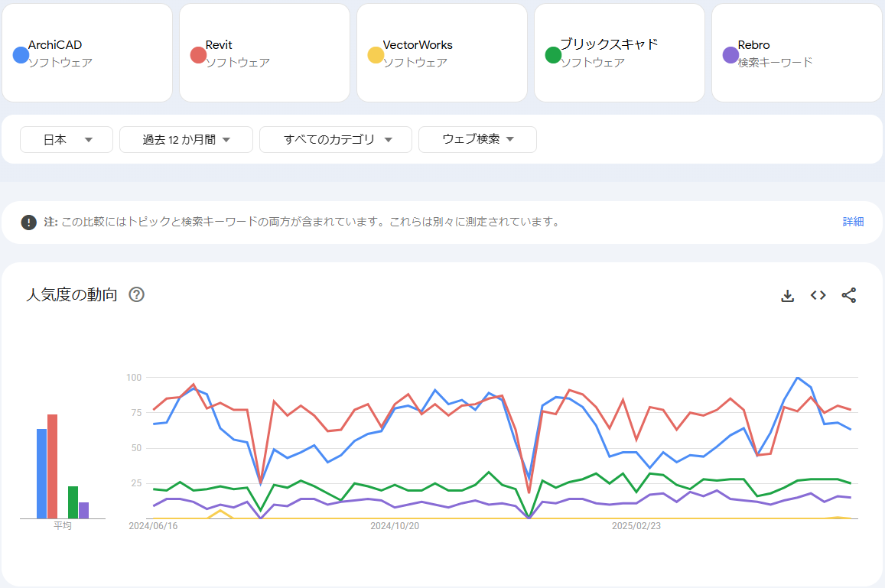Open help icon beside 人気度の動向
This screenshot has height=588, width=885.
click(x=137, y=294)
